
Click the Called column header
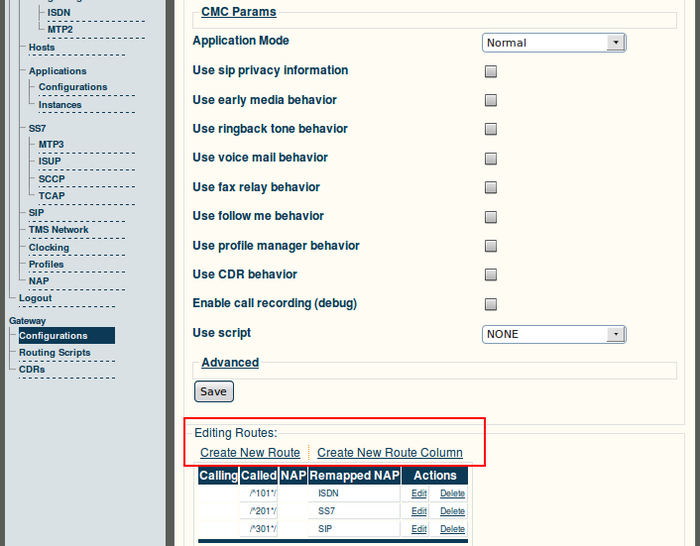259,475
